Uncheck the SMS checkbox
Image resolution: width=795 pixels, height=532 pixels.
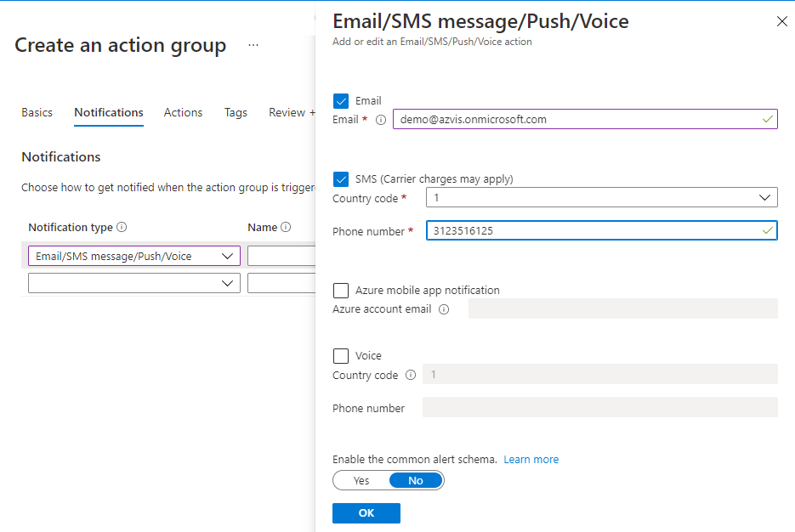point(342,179)
